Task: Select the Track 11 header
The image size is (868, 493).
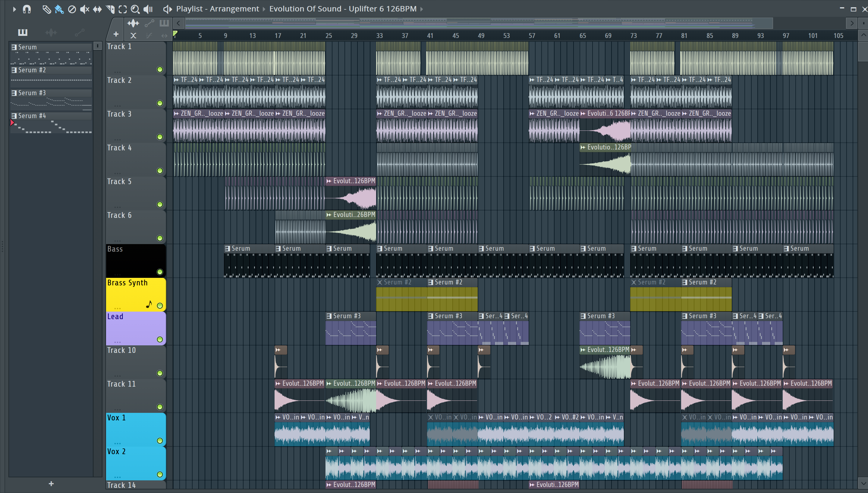Action: (136, 396)
